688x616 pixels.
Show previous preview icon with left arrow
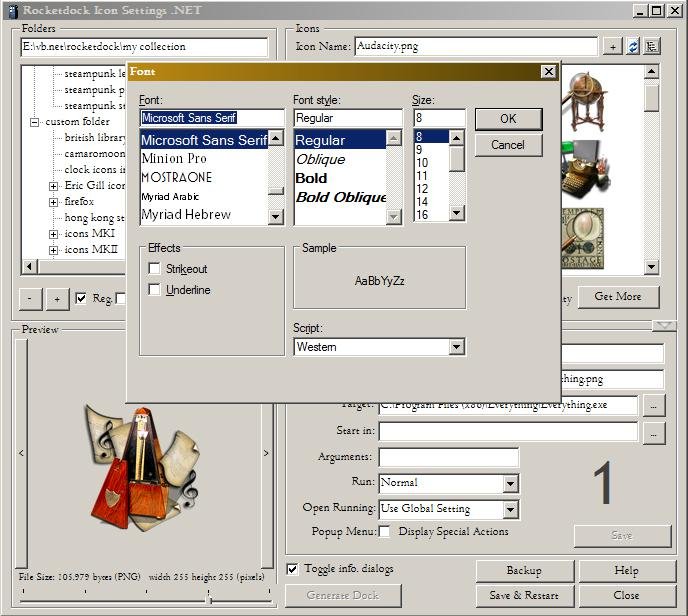pyautogui.click(x=21, y=453)
